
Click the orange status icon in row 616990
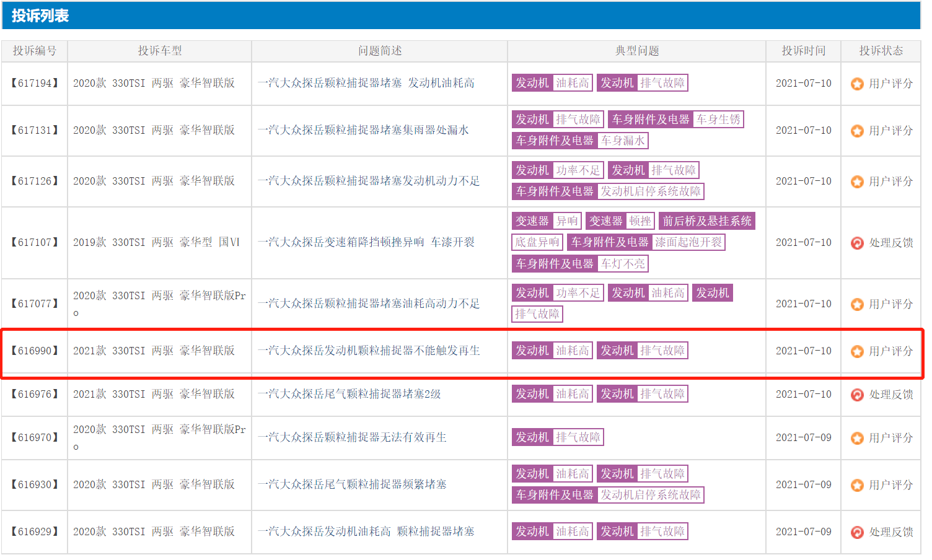click(x=857, y=351)
